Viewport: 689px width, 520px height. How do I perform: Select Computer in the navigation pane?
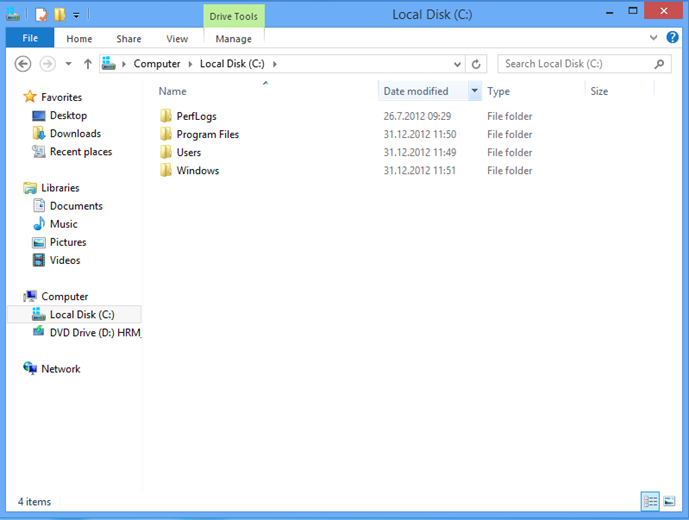click(65, 297)
